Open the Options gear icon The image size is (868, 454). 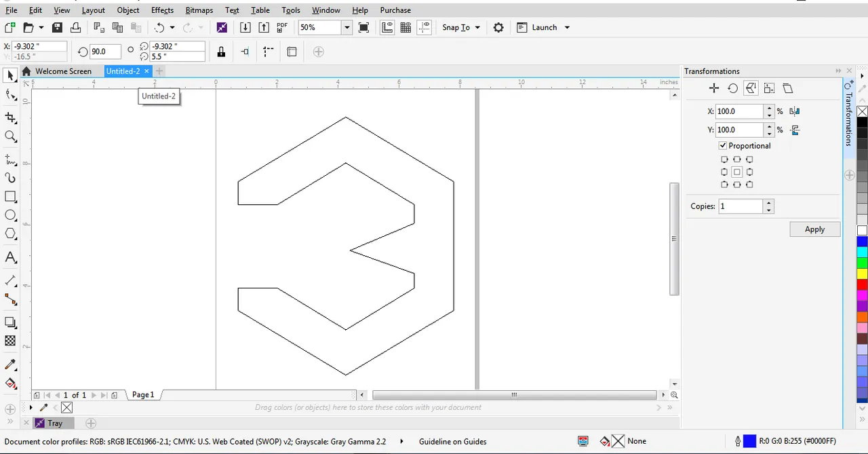click(498, 27)
